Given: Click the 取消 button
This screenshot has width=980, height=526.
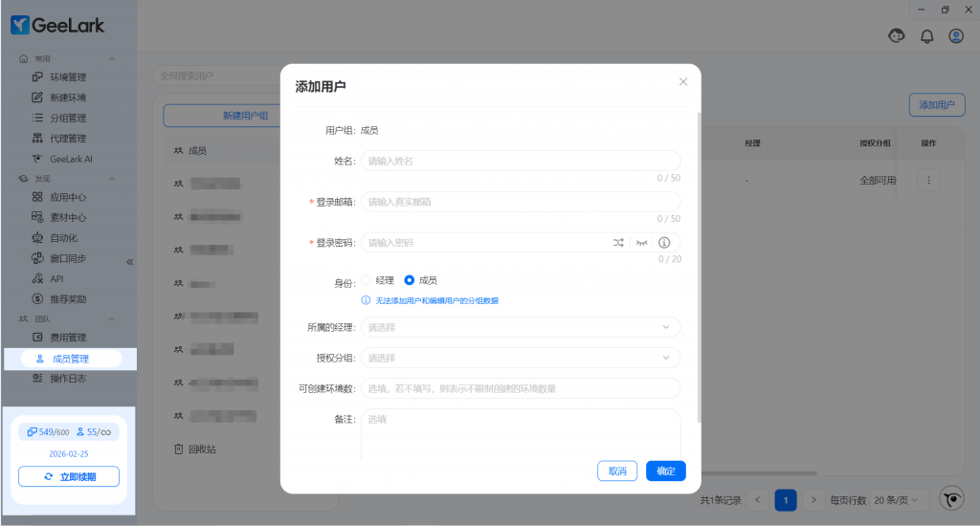Looking at the screenshot, I should click(617, 471).
